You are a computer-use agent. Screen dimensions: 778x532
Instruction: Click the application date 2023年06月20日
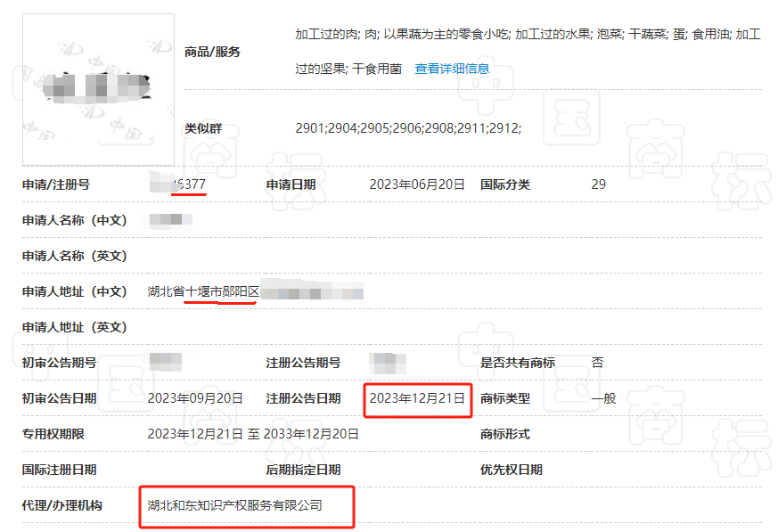(417, 184)
